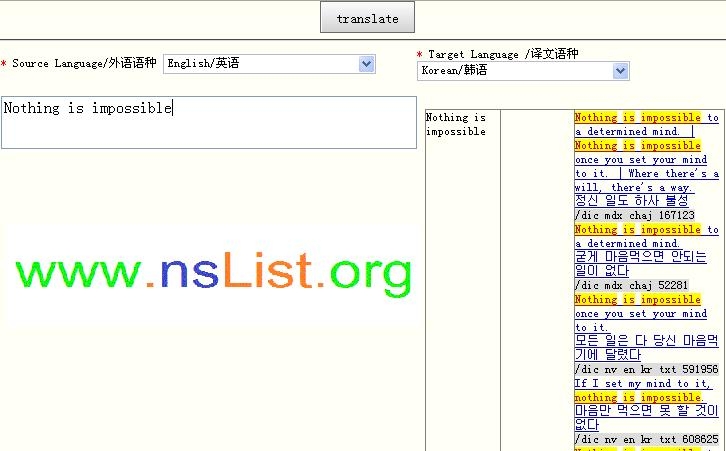The height and width of the screenshot is (451, 726).
Task: Open the Korean translation 마음만 먹으면 못 할 것이 없다
Action: pos(646,417)
